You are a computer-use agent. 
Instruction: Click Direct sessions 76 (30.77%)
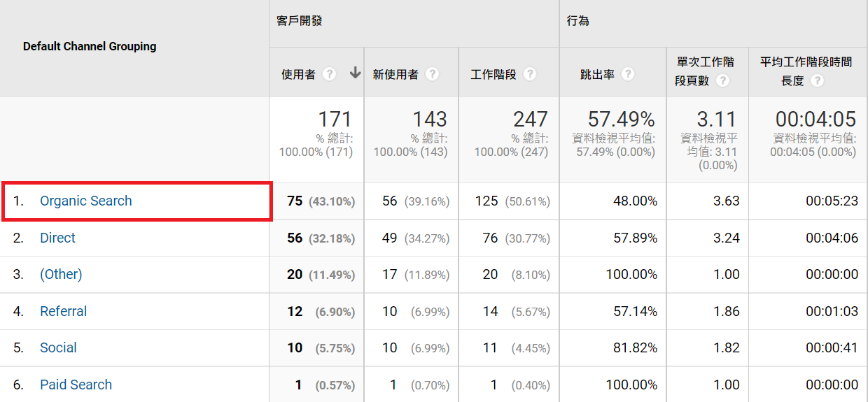(x=517, y=238)
